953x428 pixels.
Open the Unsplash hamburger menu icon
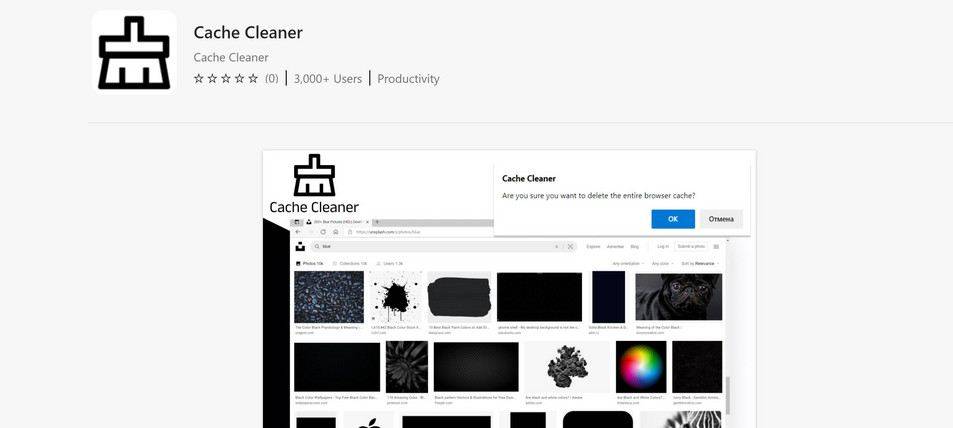[717, 247]
